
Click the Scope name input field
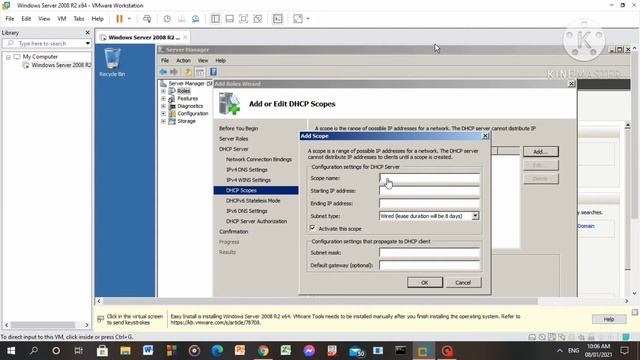[429, 178]
